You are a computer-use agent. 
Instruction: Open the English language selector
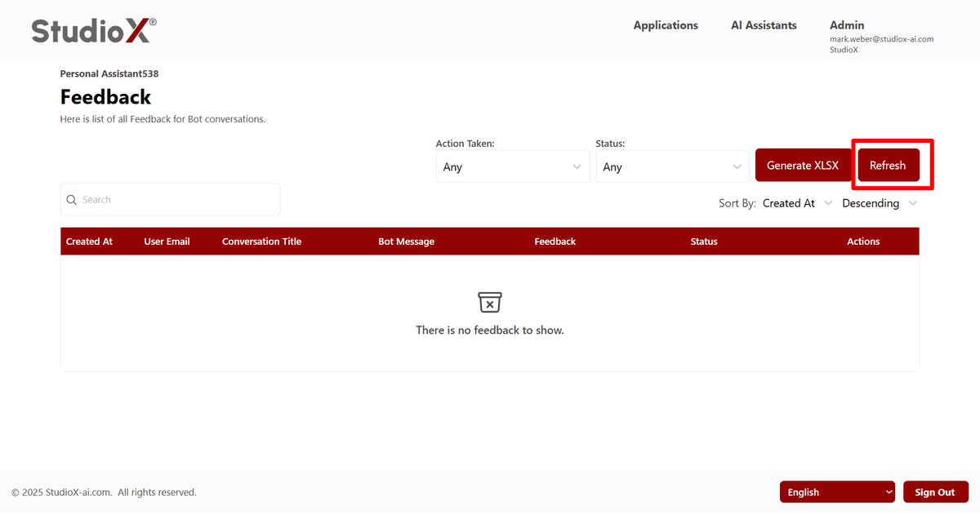point(837,491)
